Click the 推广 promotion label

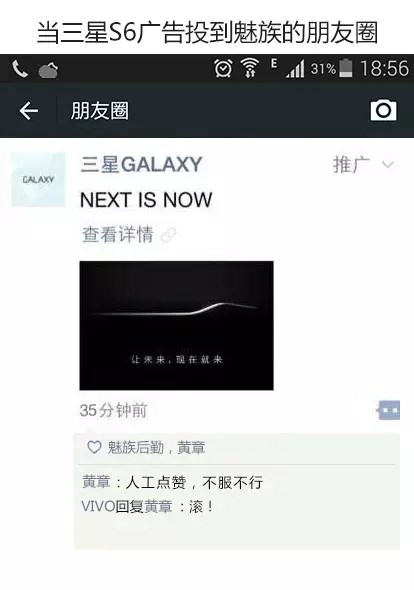(351, 165)
